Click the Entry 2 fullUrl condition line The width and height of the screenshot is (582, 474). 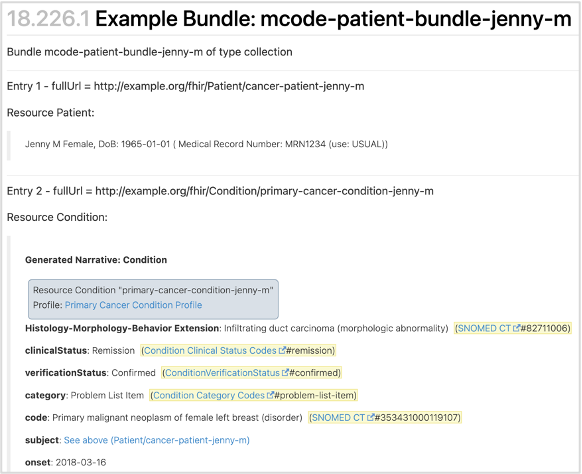pos(220,191)
